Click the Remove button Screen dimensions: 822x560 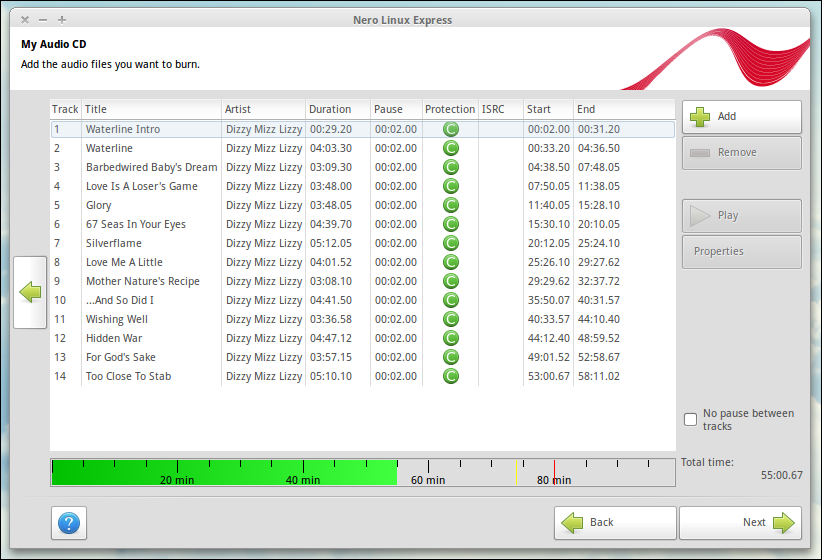point(741,153)
